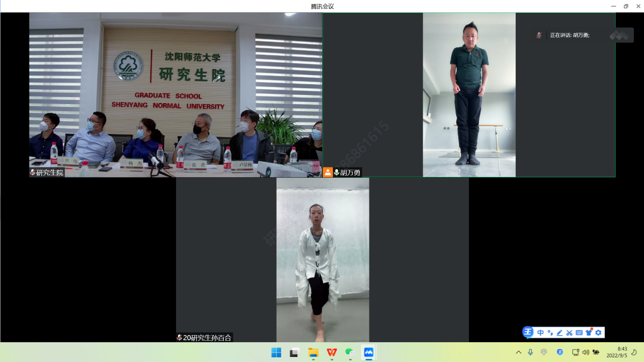This screenshot has height=362, width=644.
Task: Open the Windows Start menu
Action: 276,352
